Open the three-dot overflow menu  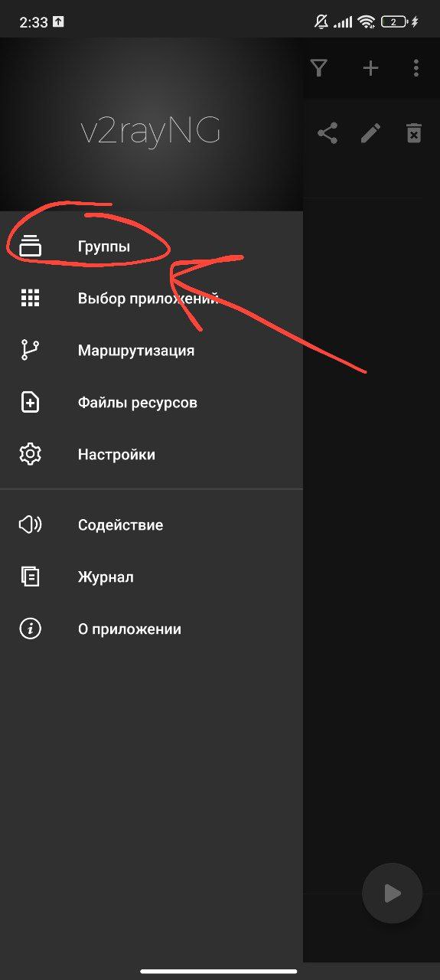click(x=416, y=68)
